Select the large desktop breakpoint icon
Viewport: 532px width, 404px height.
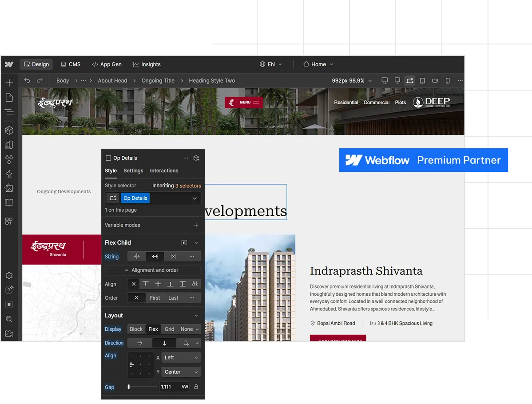tap(385, 80)
